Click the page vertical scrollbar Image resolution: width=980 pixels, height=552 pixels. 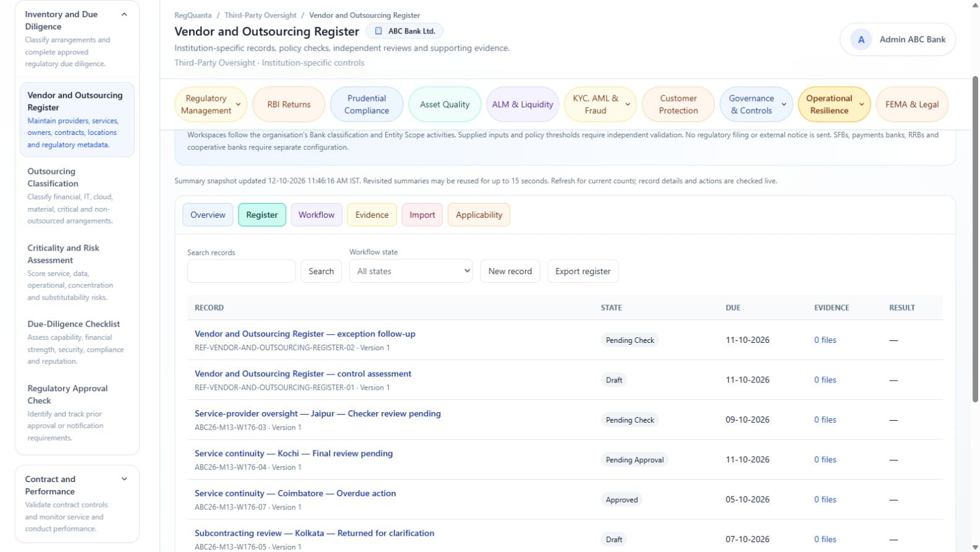(976, 239)
